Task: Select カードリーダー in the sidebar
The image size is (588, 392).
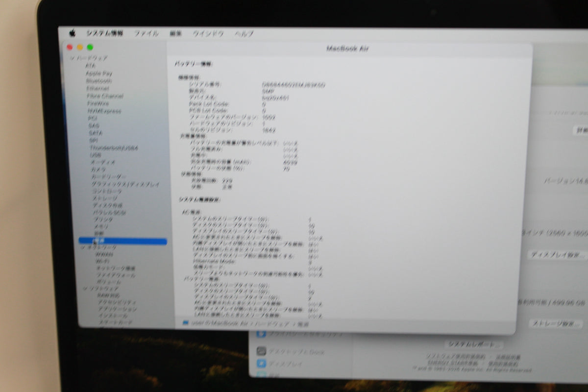Action: (109, 177)
